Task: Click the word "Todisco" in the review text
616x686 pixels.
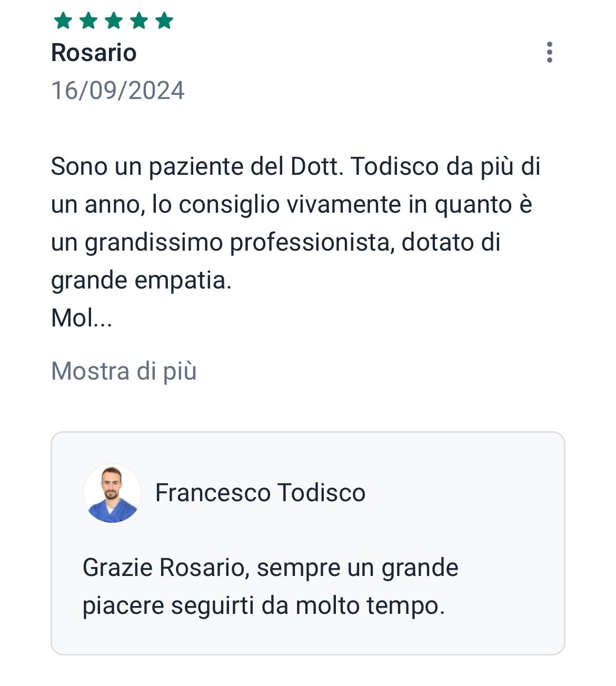Action: (395, 167)
